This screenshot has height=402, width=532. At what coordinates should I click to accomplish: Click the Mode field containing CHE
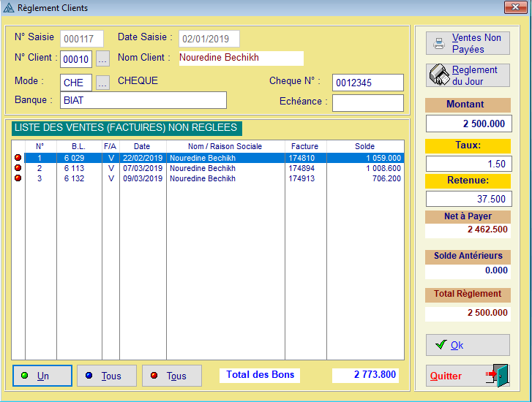point(76,83)
